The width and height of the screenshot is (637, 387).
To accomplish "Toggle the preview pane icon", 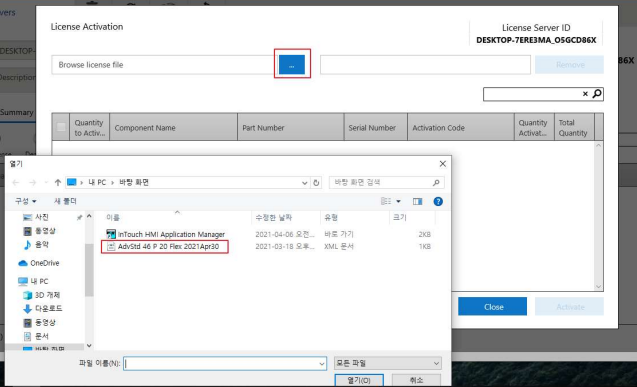I will (417, 201).
